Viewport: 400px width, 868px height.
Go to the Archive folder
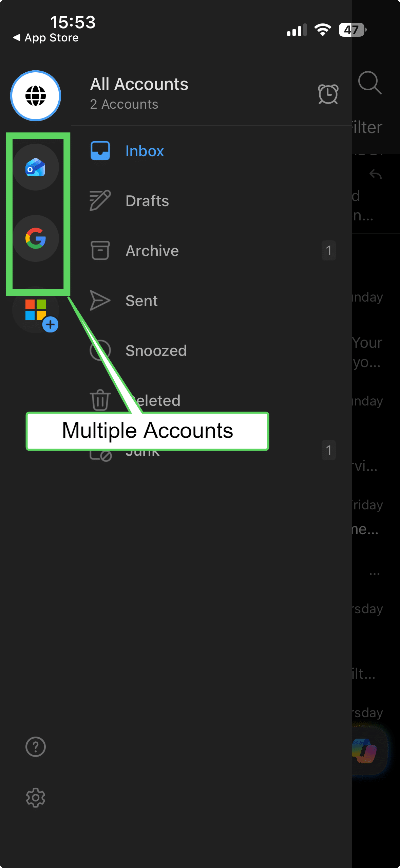[x=152, y=251]
